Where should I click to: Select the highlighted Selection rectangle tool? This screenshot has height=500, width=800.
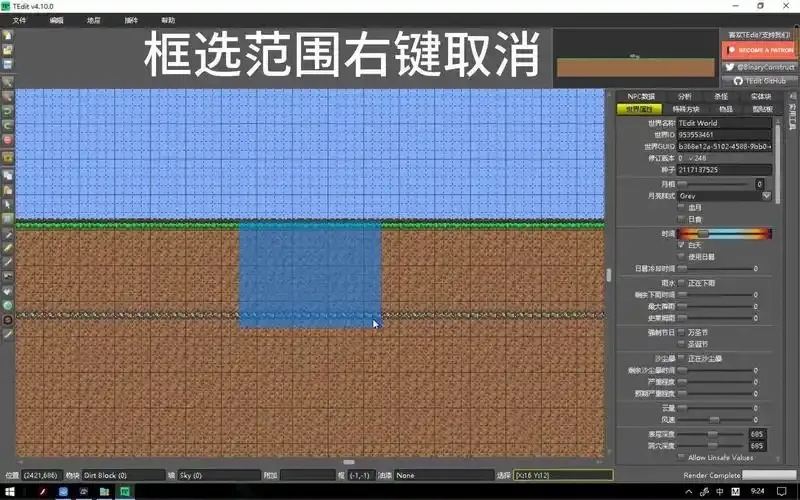7,219
